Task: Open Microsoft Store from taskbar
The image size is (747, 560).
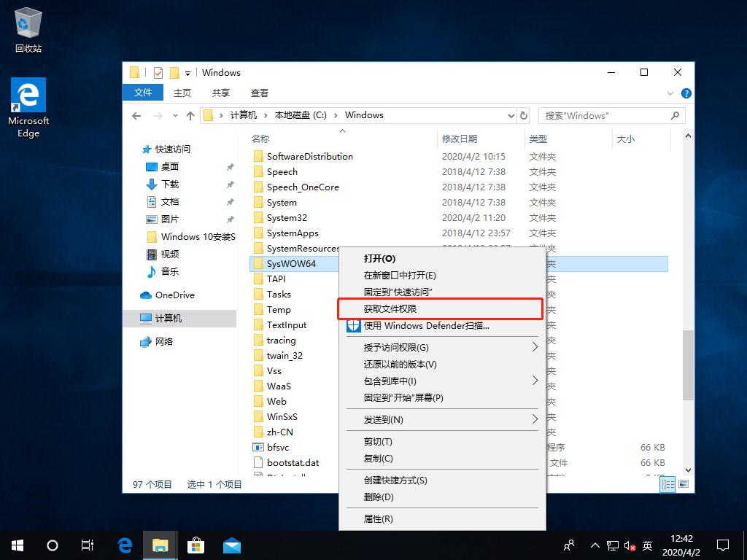Action: (196, 545)
